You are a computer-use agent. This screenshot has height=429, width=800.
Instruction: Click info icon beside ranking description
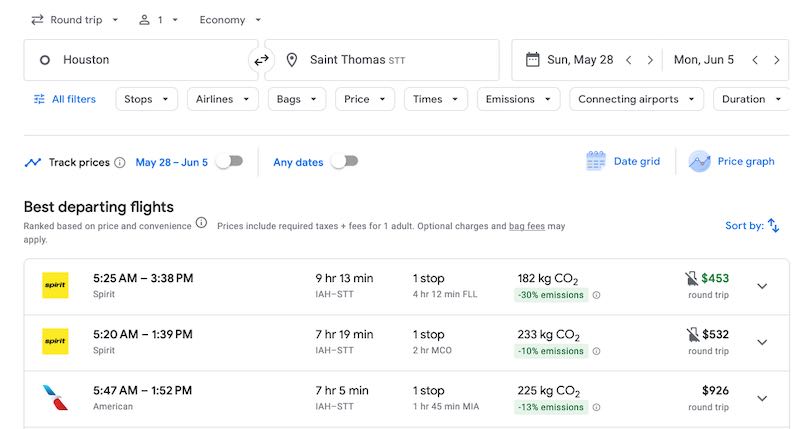pyautogui.click(x=201, y=223)
